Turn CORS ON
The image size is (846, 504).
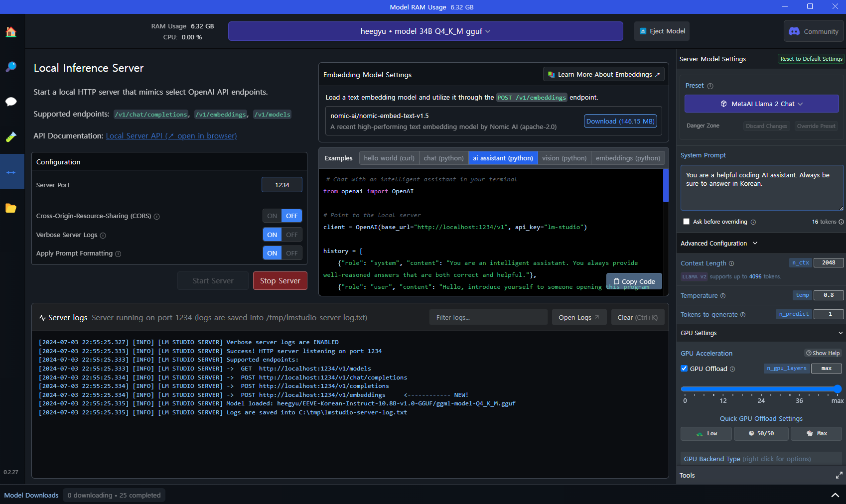(x=272, y=216)
